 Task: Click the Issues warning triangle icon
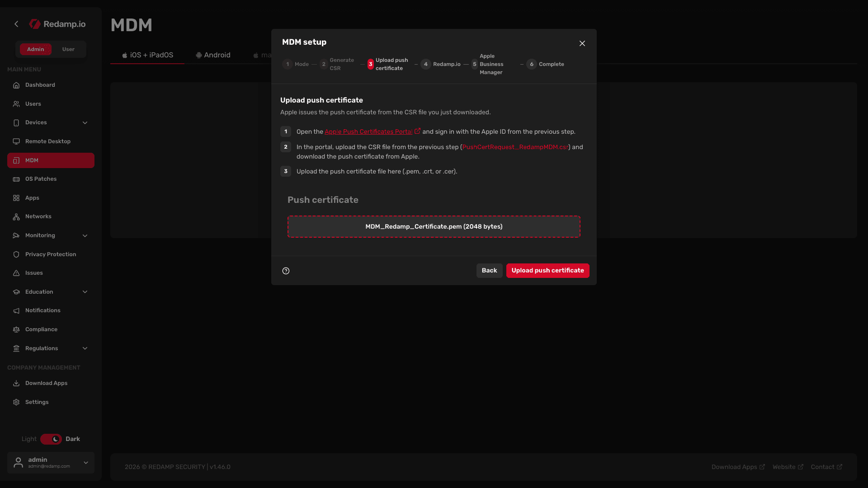pos(16,273)
